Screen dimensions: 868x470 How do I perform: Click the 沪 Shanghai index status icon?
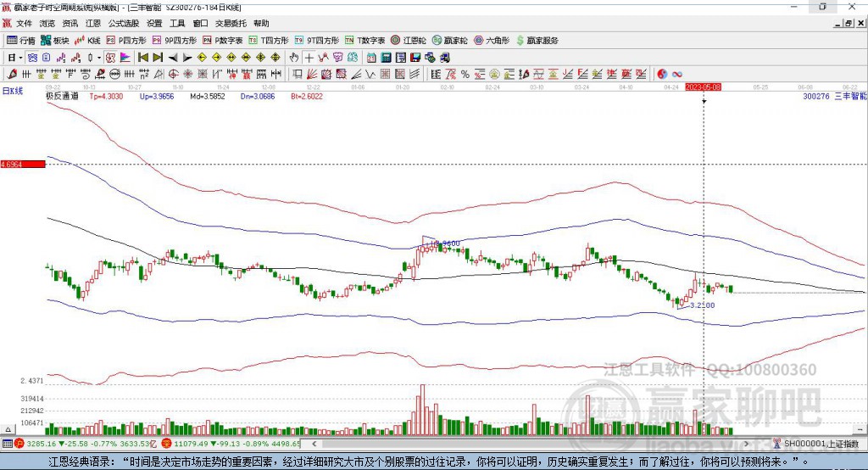[19, 444]
